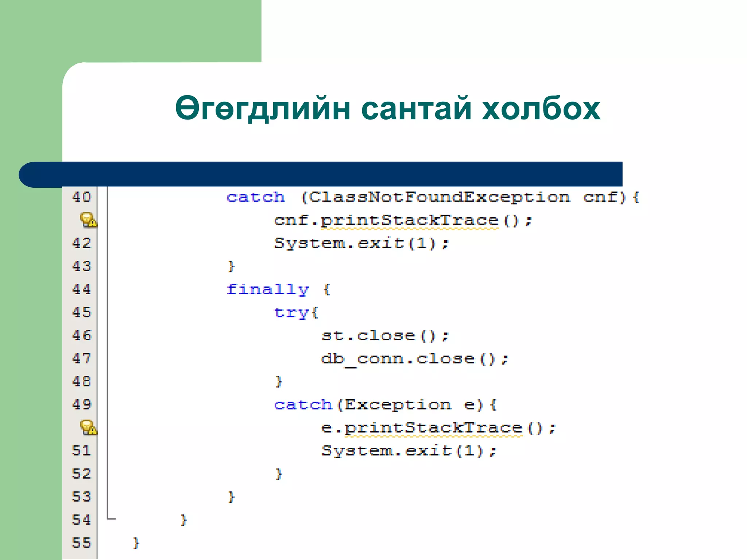Click line number 43 in the gutter
Screen dimensions: 747x560
81,266
